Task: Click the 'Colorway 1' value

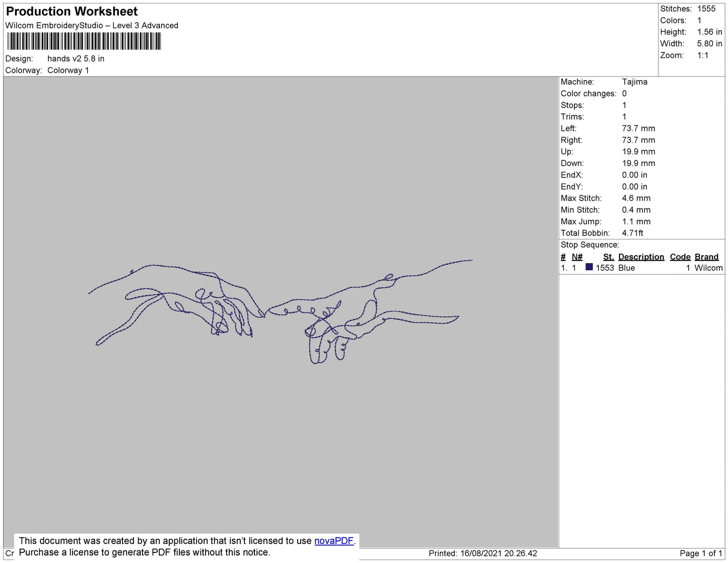Action: click(68, 70)
